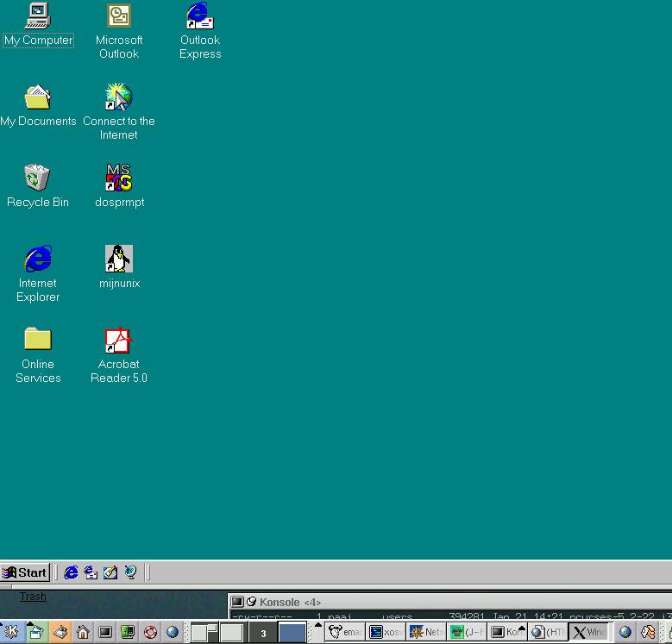
Task: Click the Trash link on KDE desktop
Action: [33, 597]
